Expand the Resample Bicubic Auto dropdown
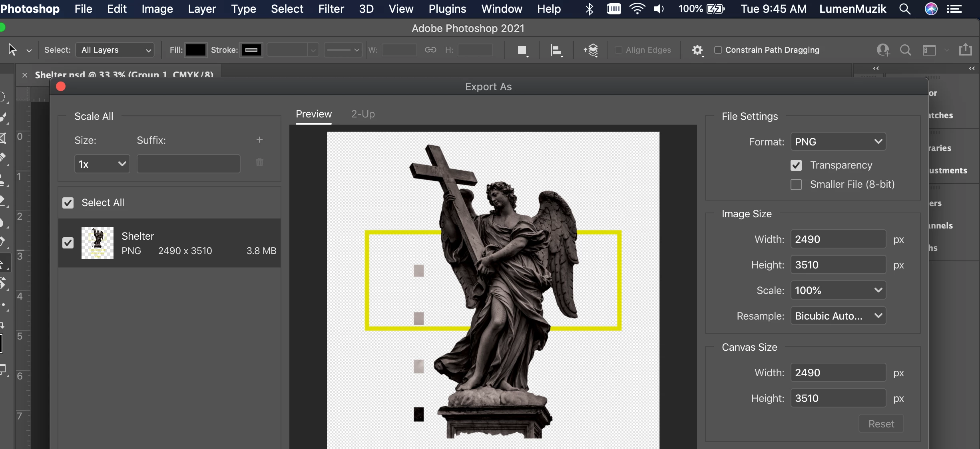This screenshot has height=449, width=980. coord(838,316)
